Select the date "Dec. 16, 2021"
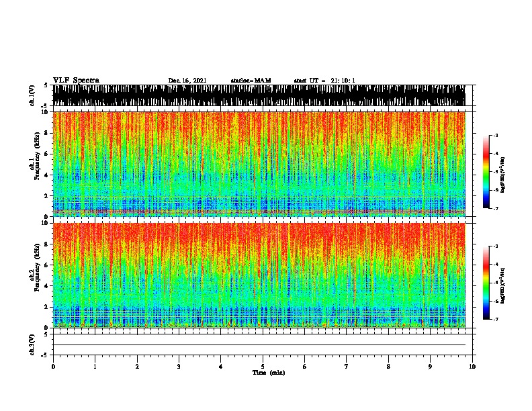 187,81
